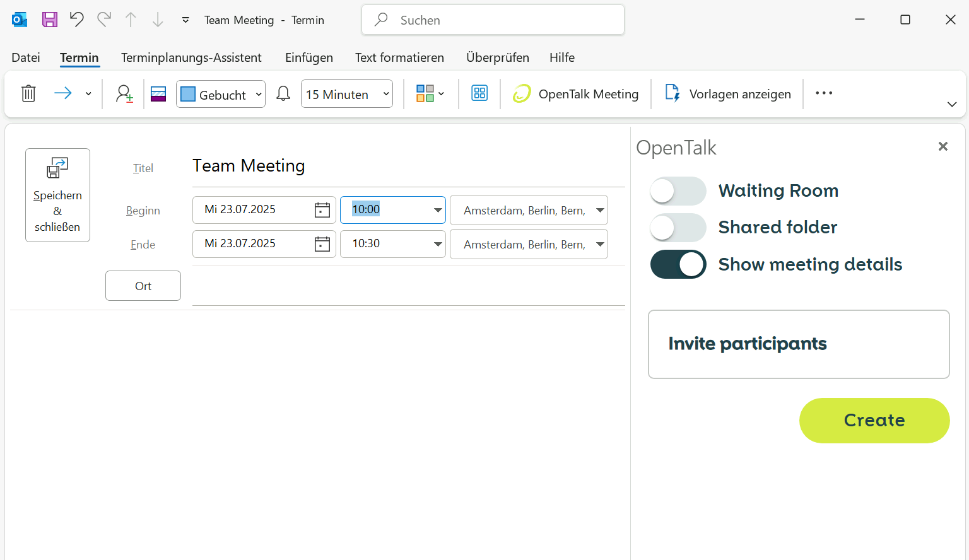
Task: Enable the Shared folder toggle
Action: click(x=678, y=228)
